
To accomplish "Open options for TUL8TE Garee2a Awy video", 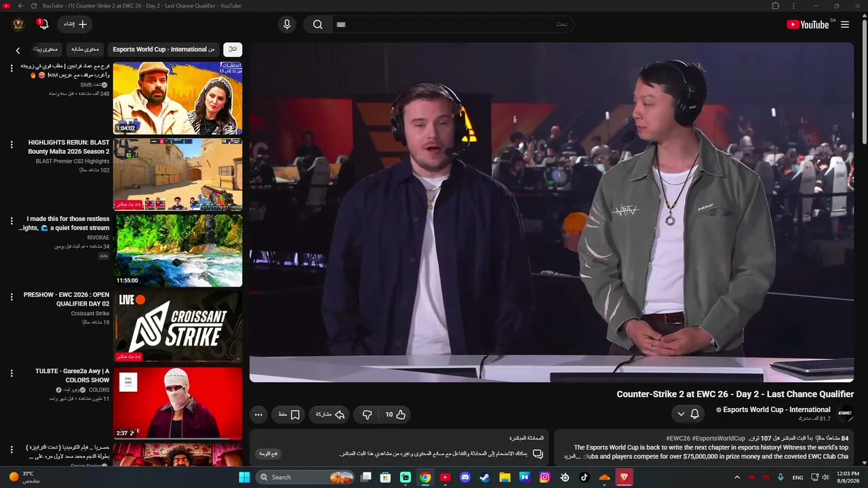I will click(x=12, y=373).
